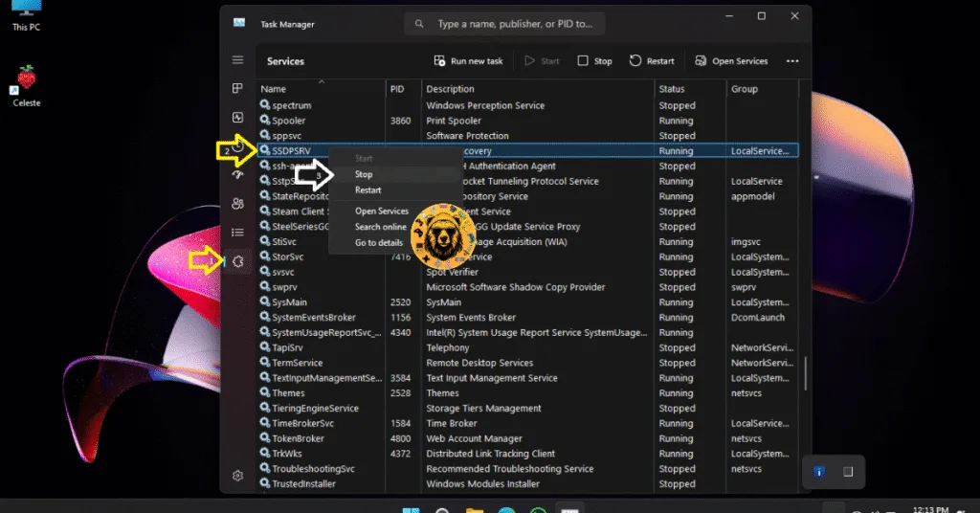Image resolution: width=980 pixels, height=513 pixels.
Task: Choose Stop in the context menu
Action: pyautogui.click(x=395, y=174)
